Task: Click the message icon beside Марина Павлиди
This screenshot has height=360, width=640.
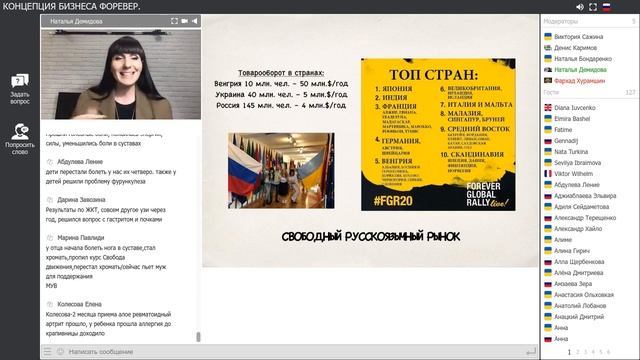Action: point(50,238)
